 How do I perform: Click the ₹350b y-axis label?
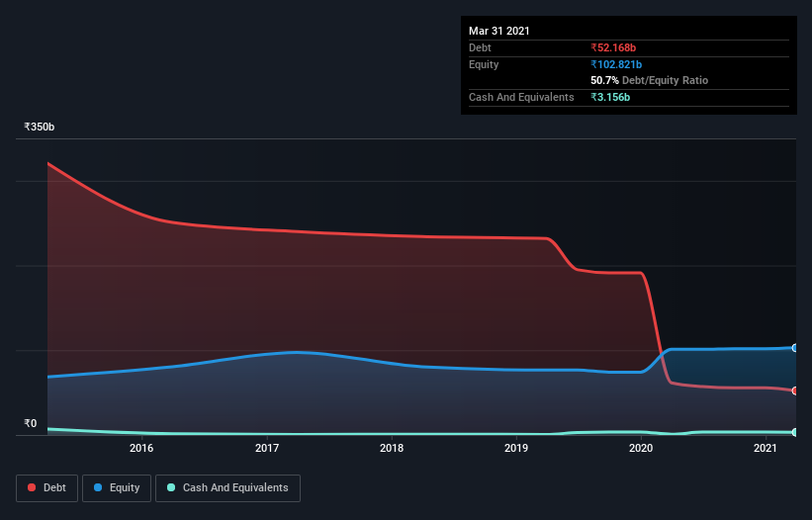[x=40, y=127]
